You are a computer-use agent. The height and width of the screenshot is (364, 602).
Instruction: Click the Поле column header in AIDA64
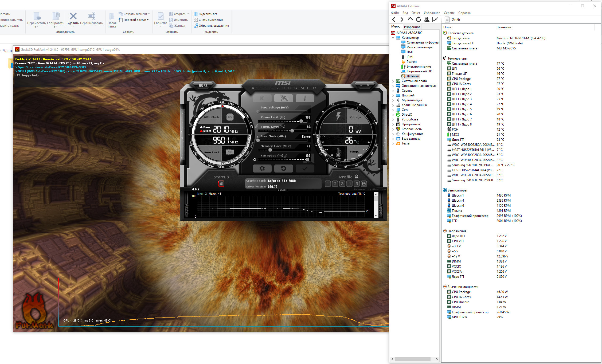pos(468,27)
